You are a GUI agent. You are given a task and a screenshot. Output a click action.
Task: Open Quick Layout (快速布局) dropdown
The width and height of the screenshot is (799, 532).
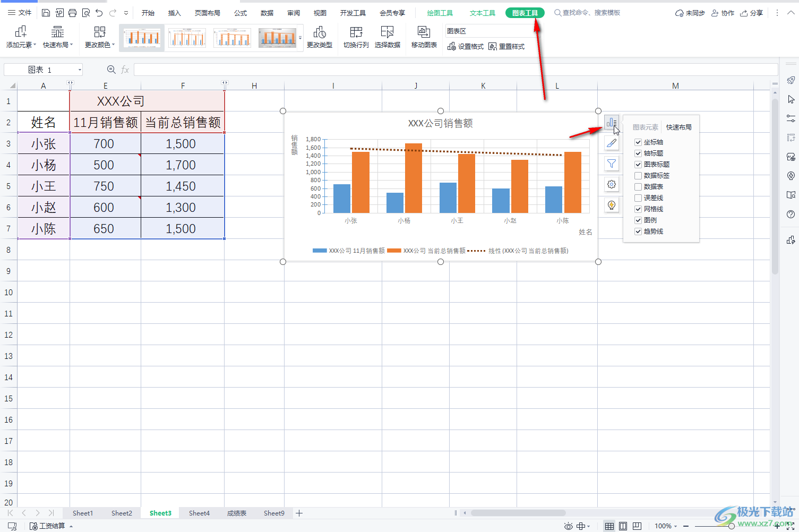[58, 38]
